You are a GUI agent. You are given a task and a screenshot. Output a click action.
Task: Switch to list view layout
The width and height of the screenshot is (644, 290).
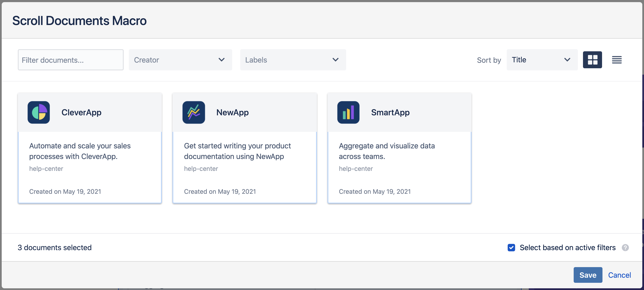point(616,60)
